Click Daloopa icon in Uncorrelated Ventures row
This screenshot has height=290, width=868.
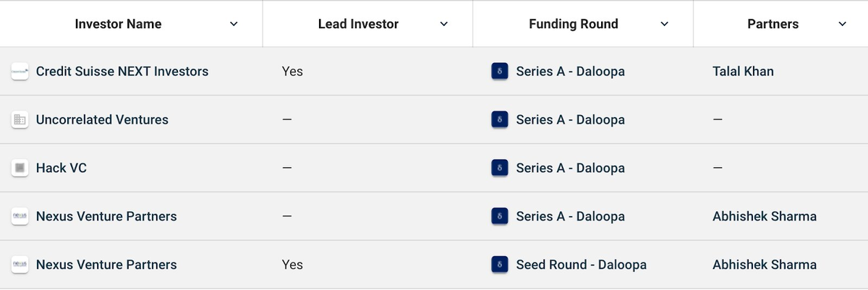[x=499, y=120]
